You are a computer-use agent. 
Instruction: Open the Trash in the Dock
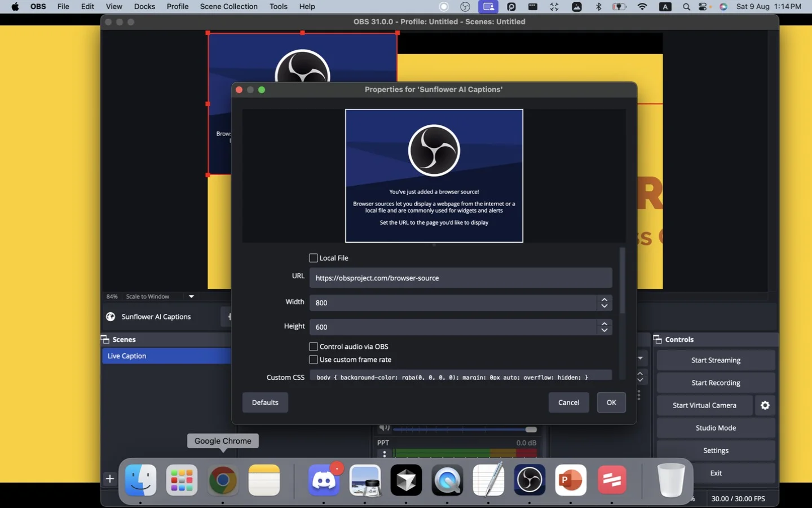click(671, 480)
